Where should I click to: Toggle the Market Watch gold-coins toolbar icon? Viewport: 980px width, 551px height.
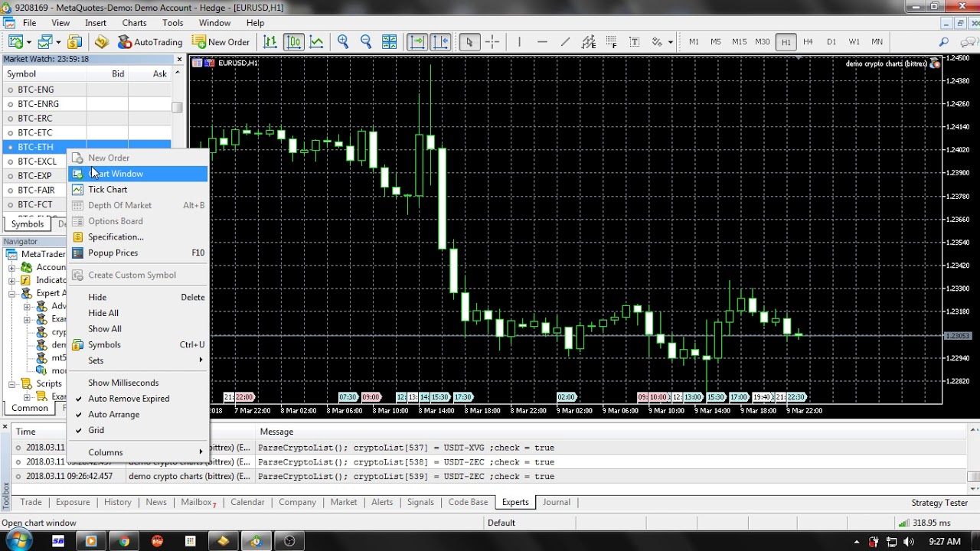pyautogui.click(x=75, y=42)
